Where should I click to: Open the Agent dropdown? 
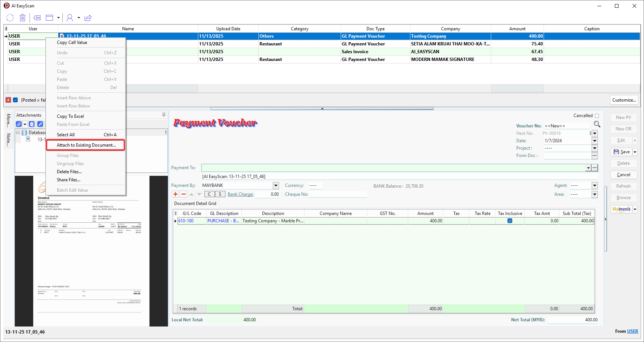pos(595,185)
